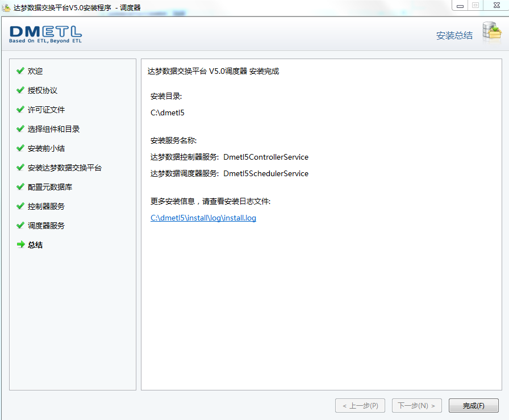This screenshot has height=420, width=509.
Task: Select the 欢迎 step label
Action: [35, 71]
